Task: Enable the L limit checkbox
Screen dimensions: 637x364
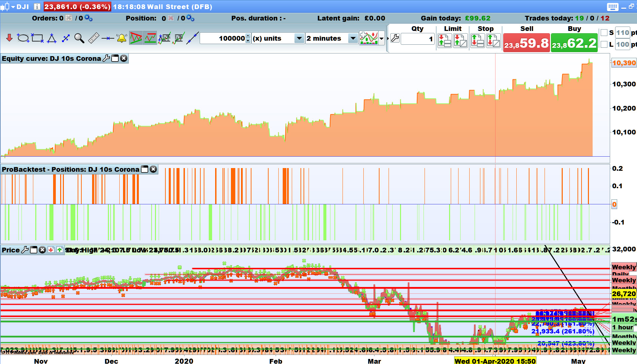Action: click(604, 44)
